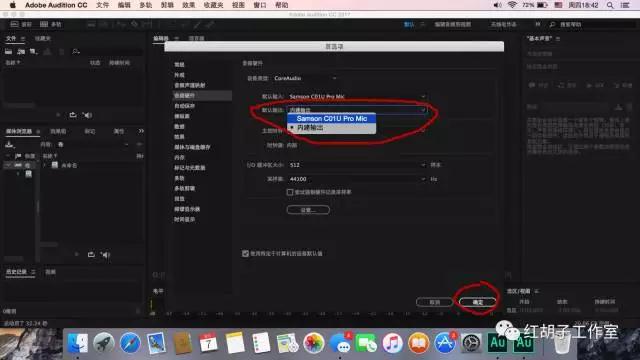Open the 512 I/O buffer size dropdown
640x360 pixels.
(x=357, y=165)
